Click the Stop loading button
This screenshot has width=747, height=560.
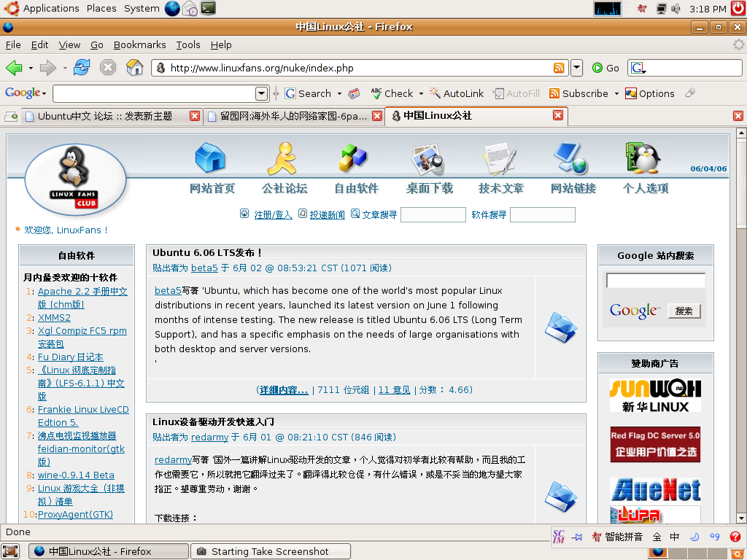coord(108,68)
